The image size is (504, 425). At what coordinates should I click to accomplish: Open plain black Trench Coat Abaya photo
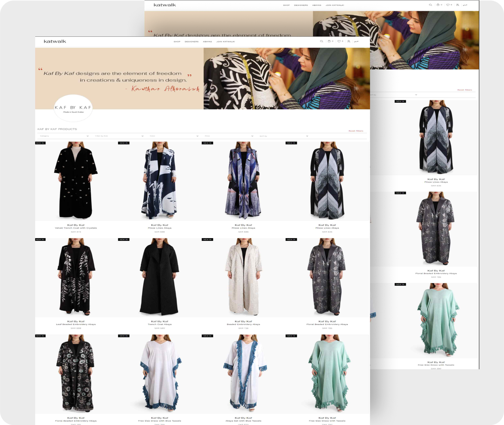point(160,277)
